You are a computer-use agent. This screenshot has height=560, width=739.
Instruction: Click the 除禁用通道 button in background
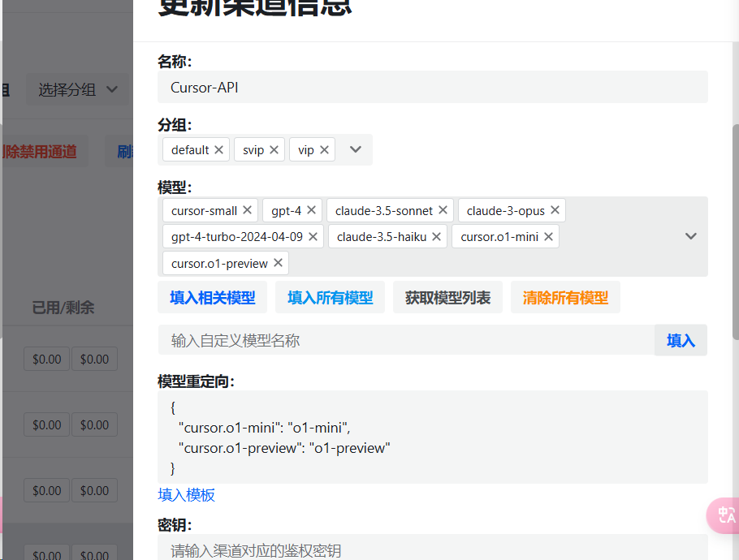click(45, 151)
